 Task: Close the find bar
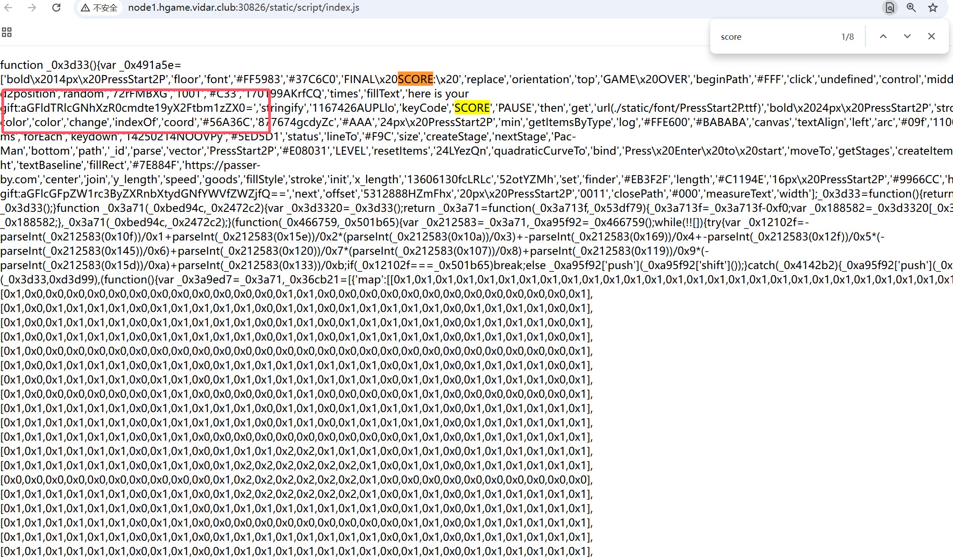(932, 37)
